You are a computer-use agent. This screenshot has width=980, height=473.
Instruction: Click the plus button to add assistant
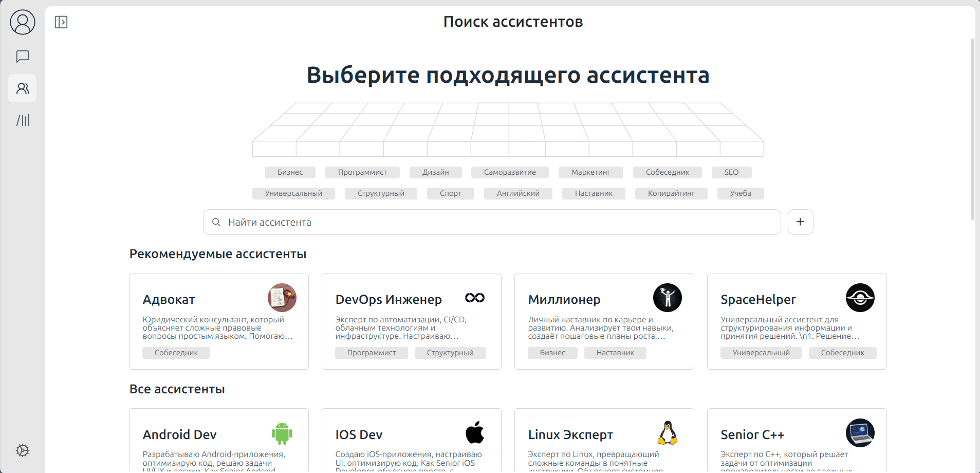coord(800,222)
